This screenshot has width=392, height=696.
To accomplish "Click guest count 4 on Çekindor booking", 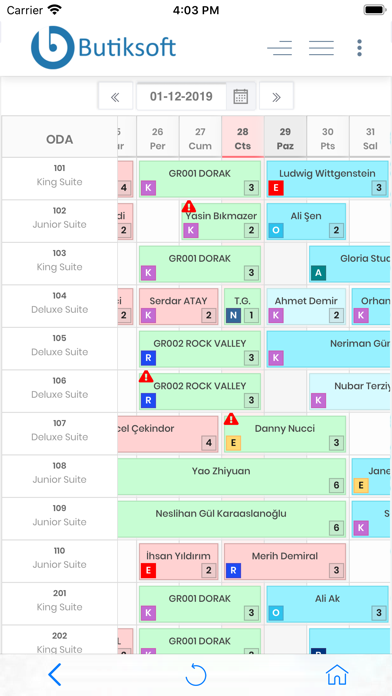I will pos(209,443).
